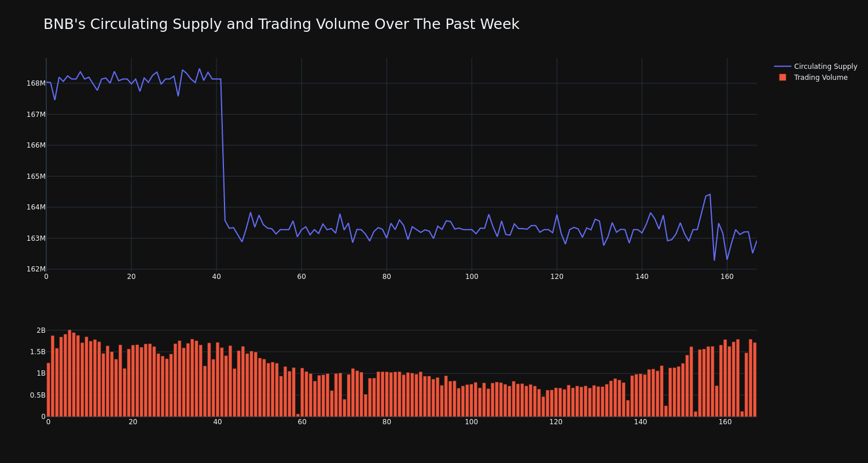Select the 163M y-axis label
This screenshot has height=463, width=868.
36,238
